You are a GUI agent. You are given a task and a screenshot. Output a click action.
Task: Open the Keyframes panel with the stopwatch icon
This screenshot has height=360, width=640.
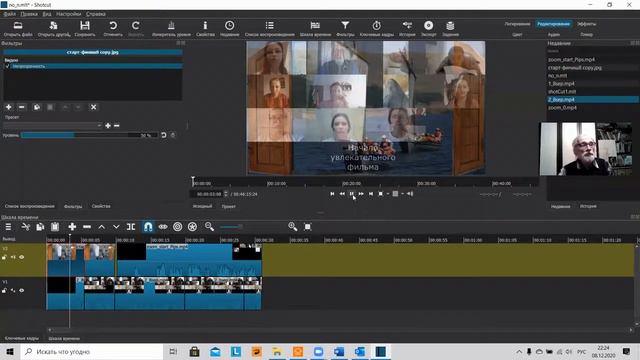tap(376, 26)
